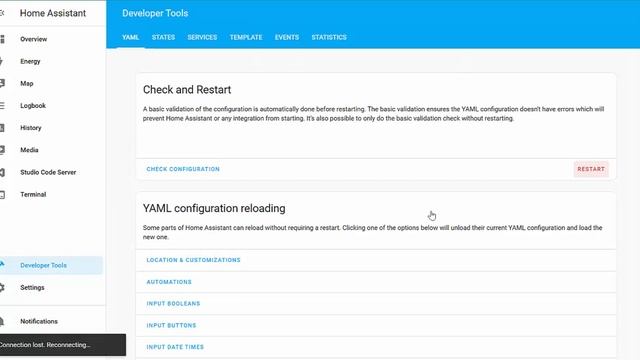Reload Automations YAML configuration
Viewport: 640px width, 360px height.
click(x=169, y=282)
